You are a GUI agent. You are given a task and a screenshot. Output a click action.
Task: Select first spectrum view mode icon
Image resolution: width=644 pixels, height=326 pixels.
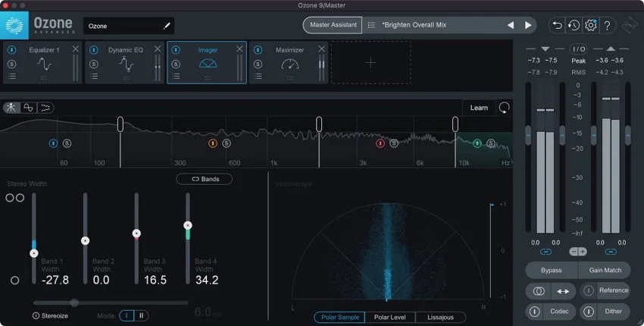11,108
